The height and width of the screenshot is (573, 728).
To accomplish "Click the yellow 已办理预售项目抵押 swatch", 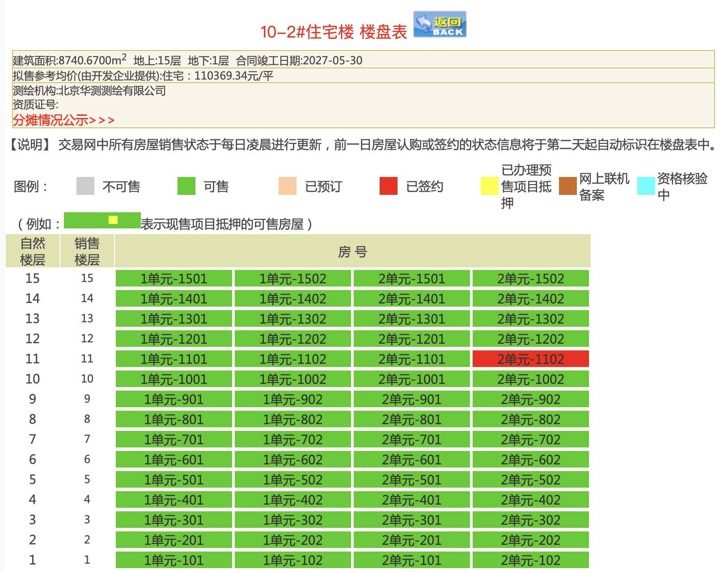I will point(490,186).
